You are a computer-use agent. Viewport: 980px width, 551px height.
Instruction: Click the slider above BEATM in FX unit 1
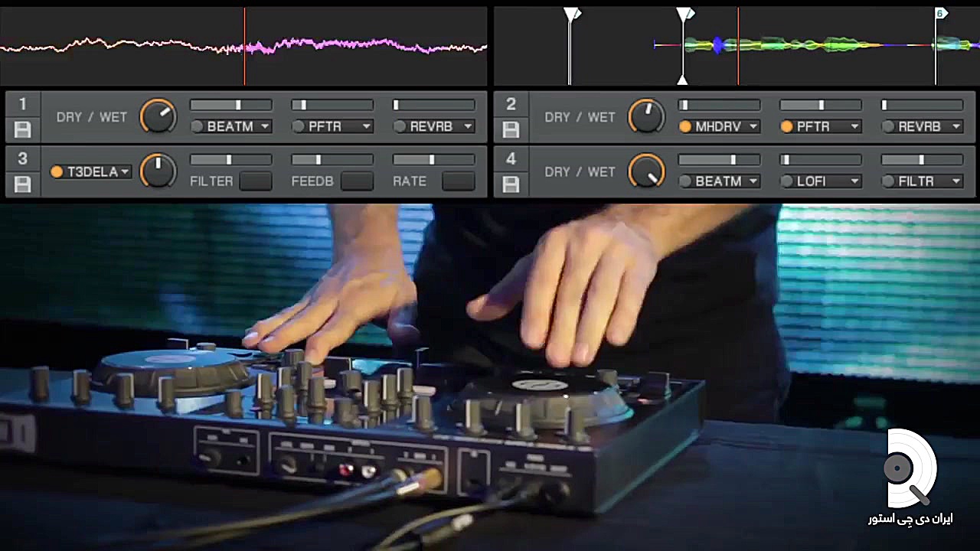pyautogui.click(x=230, y=105)
